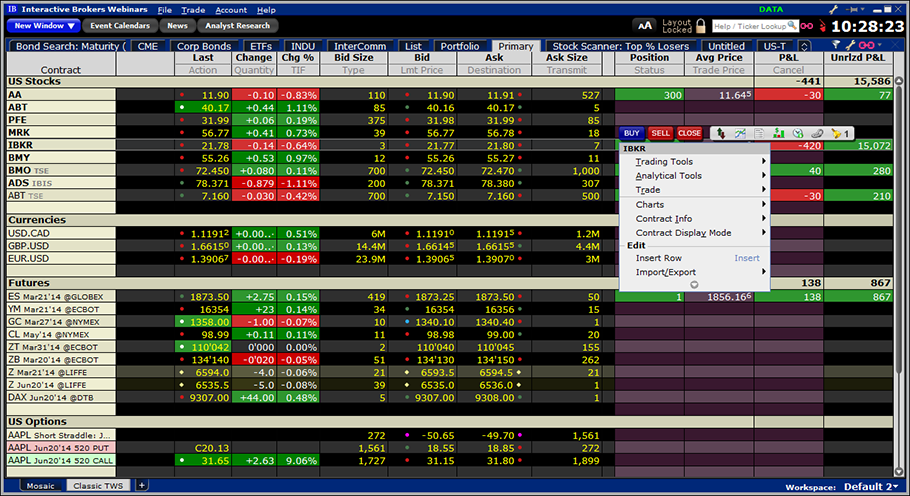Screen dimensions: 910x496
Task: Click the SELL button for IBKR
Action: click(x=660, y=133)
